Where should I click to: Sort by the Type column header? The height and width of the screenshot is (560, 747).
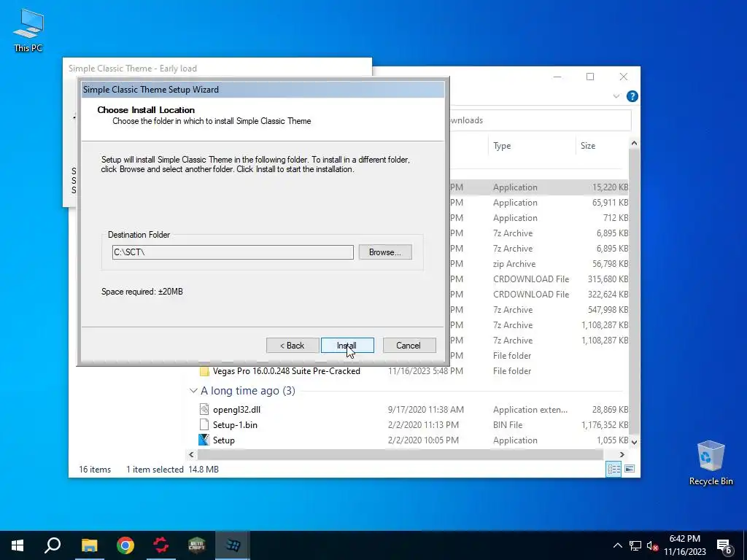pyautogui.click(x=531, y=146)
